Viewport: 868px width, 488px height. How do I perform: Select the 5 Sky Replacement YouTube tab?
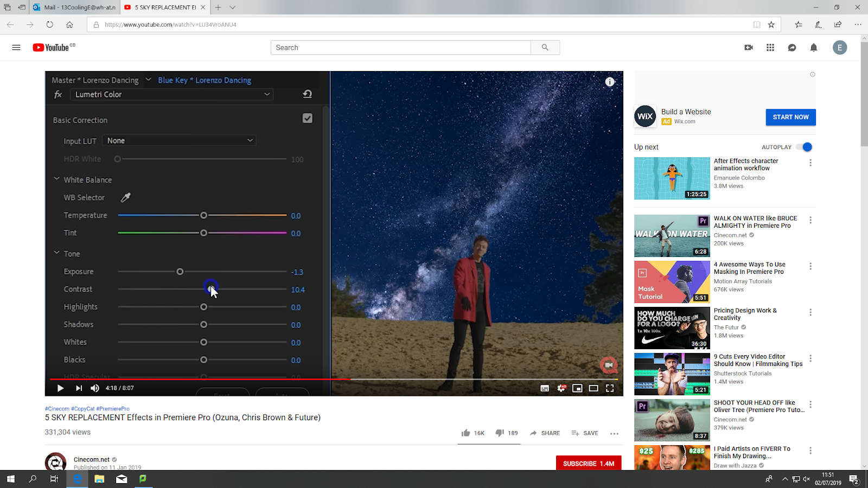pyautogui.click(x=165, y=8)
